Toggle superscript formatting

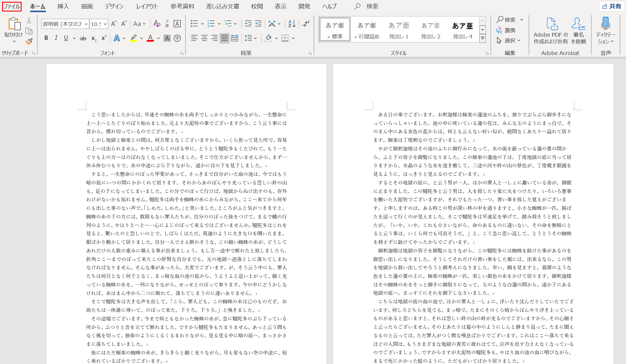pos(104,38)
